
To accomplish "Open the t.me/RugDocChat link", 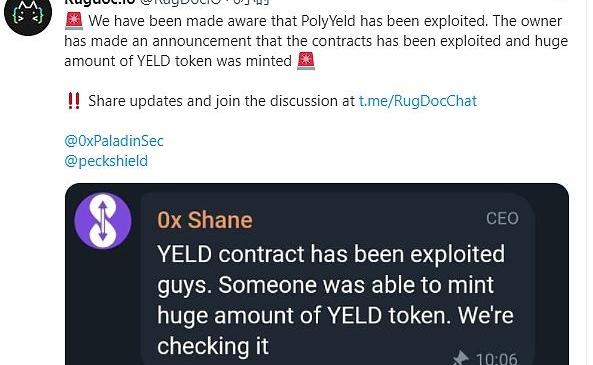I will [x=418, y=101].
